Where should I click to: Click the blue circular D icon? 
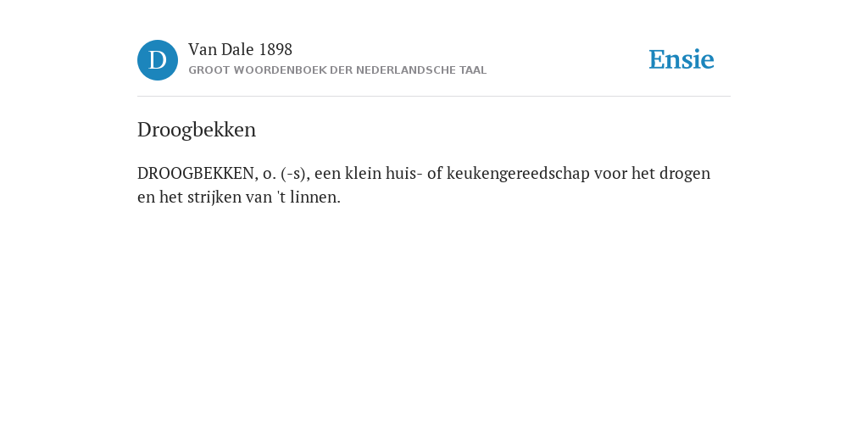158,60
